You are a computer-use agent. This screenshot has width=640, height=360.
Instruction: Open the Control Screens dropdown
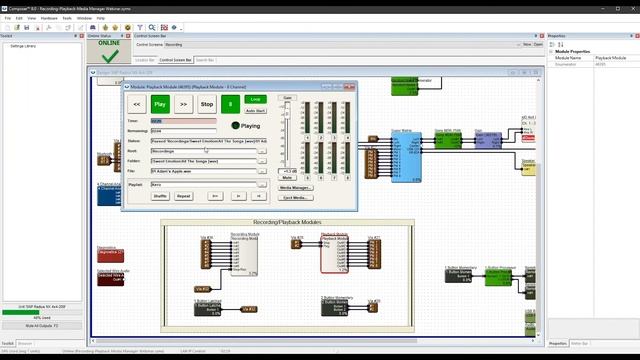tap(518, 44)
